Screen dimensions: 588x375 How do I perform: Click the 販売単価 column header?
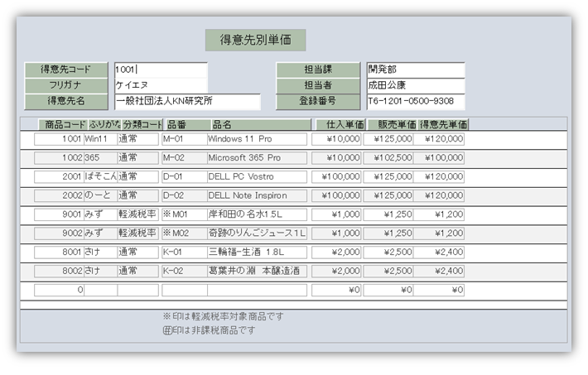click(388, 124)
